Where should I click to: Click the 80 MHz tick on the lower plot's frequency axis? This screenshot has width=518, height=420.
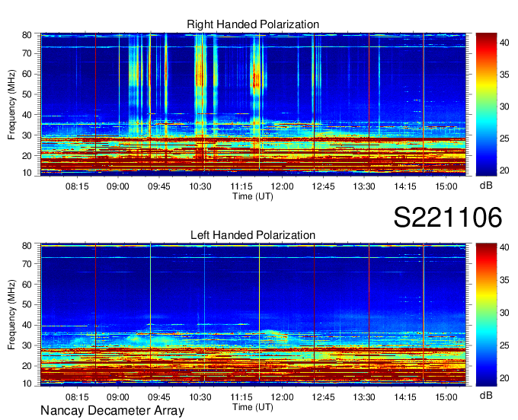point(27,246)
